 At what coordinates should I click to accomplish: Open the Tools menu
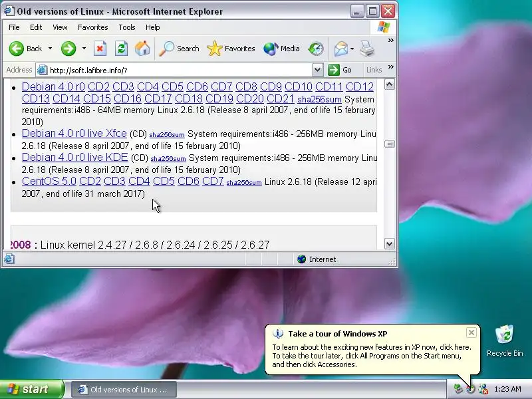click(127, 27)
